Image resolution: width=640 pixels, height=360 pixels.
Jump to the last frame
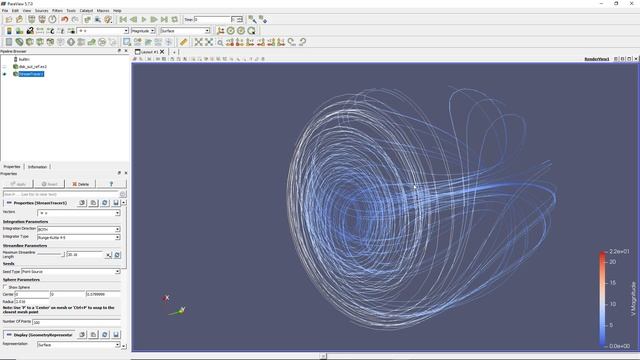pos(164,20)
